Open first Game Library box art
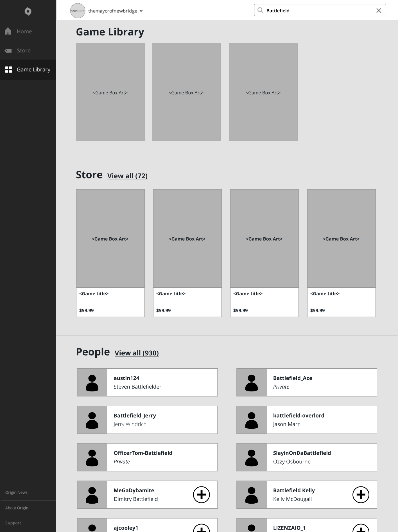398x532 pixels. [x=110, y=92]
